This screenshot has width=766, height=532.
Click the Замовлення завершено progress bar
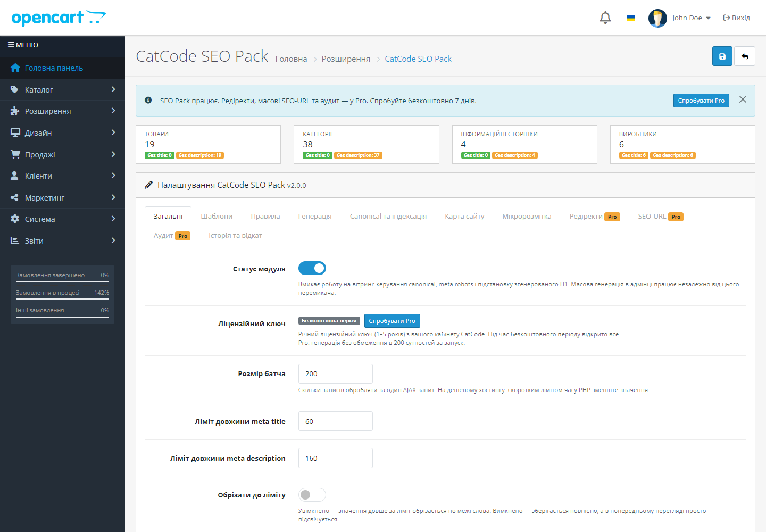click(62, 281)
